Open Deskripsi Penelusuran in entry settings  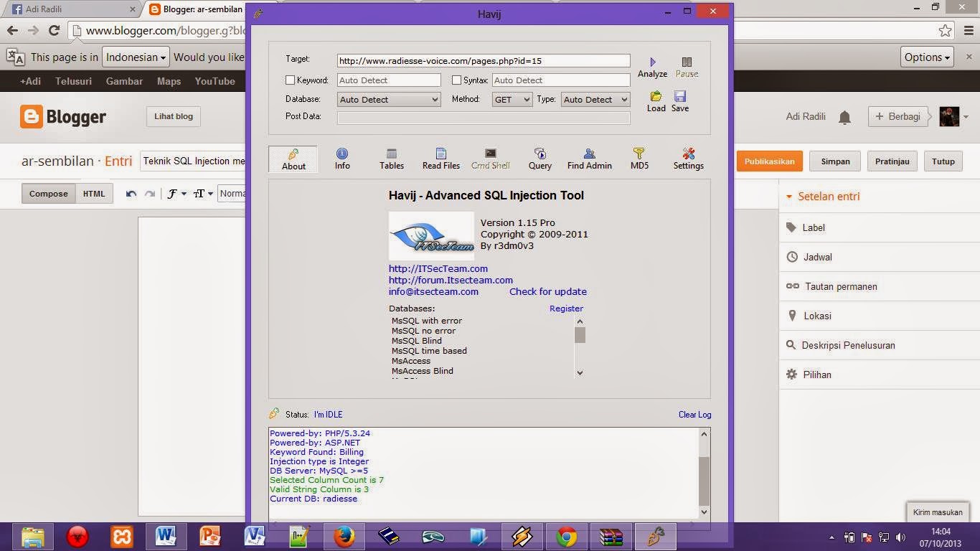[841, 345]
